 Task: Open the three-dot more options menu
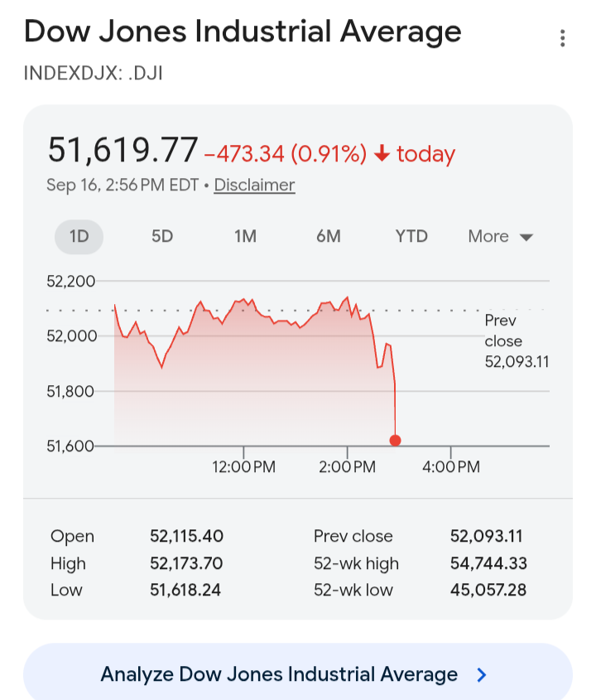point(563,38)
